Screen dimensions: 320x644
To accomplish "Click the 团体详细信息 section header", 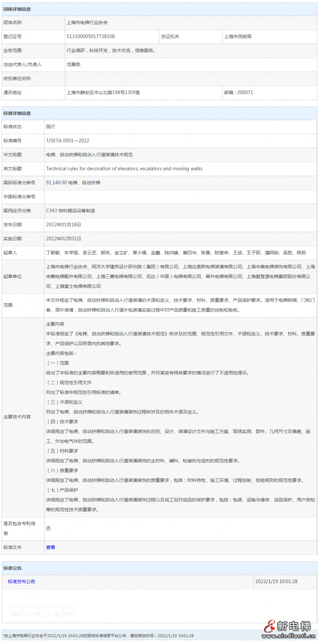I will (17, 9).
